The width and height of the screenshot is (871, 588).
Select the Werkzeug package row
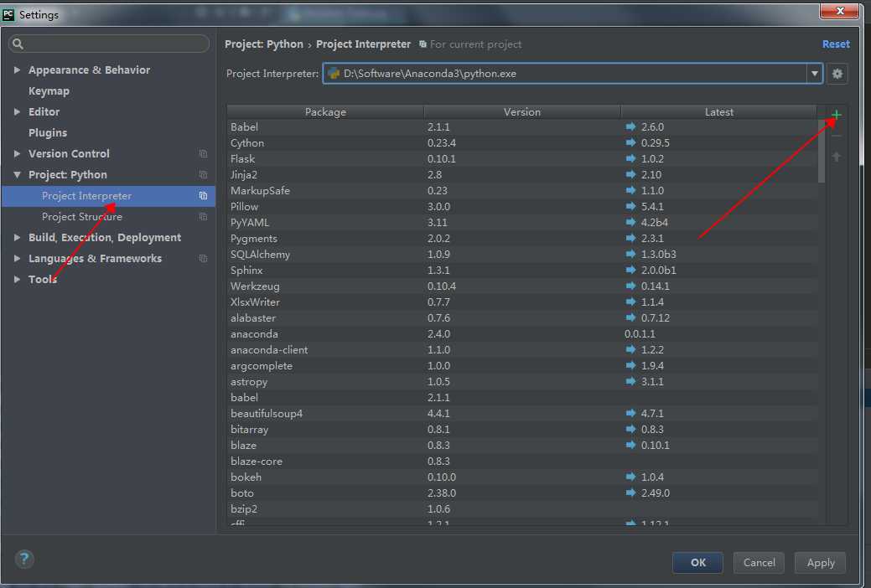click(522, 286)
